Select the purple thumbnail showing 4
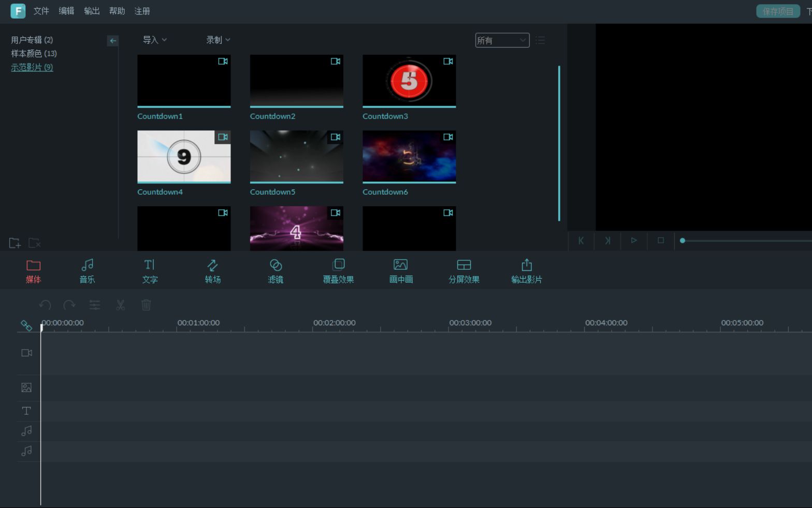 coord(297,228)
